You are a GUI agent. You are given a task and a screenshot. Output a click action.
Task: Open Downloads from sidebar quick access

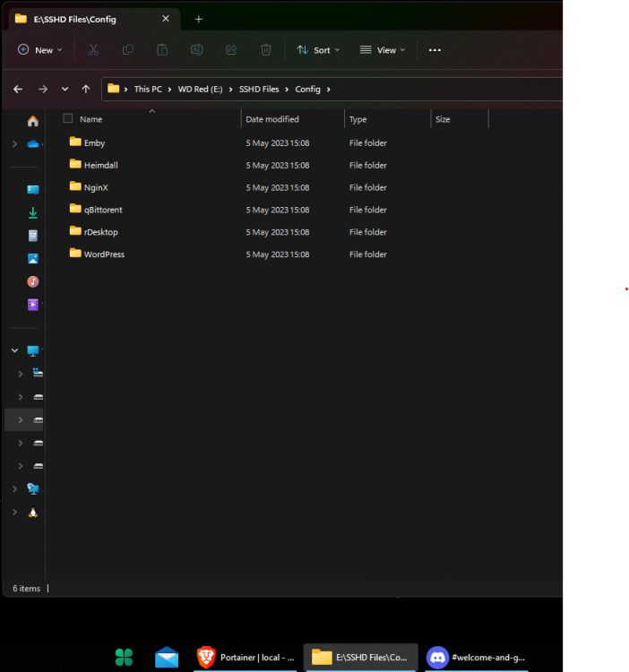click(33, 212)
